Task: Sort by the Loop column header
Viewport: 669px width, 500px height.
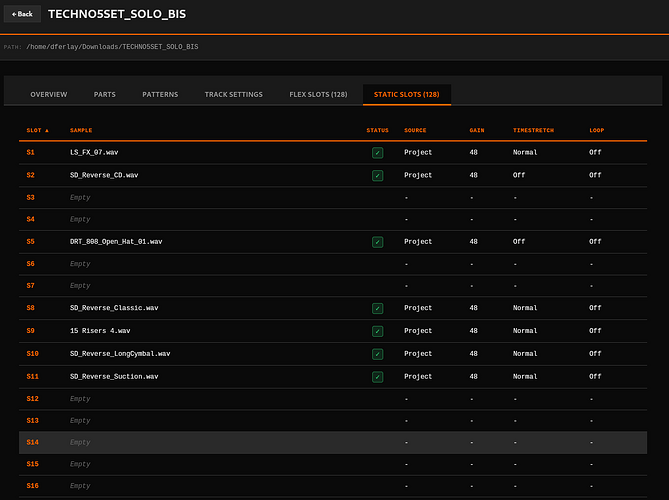Action: coord(596,130)
